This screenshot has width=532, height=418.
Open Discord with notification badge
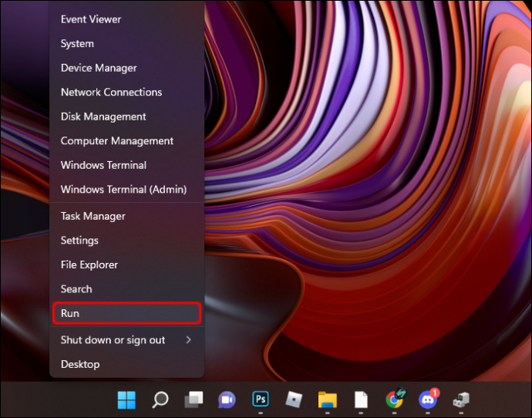point(428,399)
